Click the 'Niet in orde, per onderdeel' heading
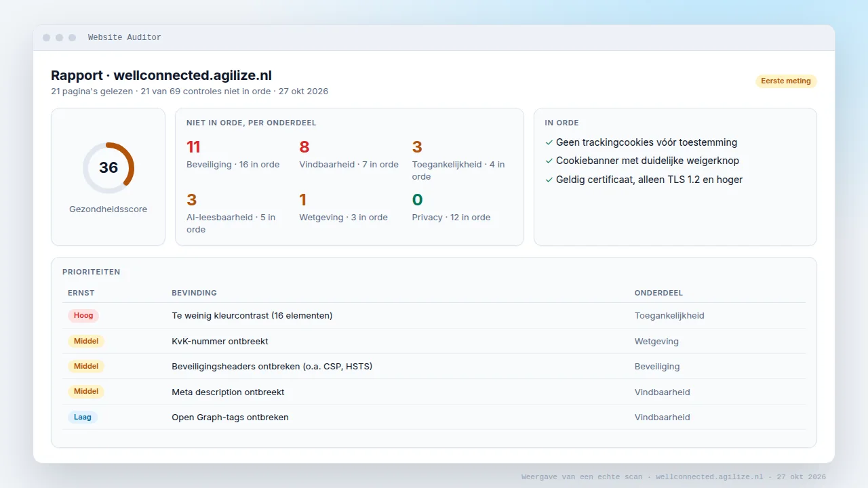 pos(251,123)
